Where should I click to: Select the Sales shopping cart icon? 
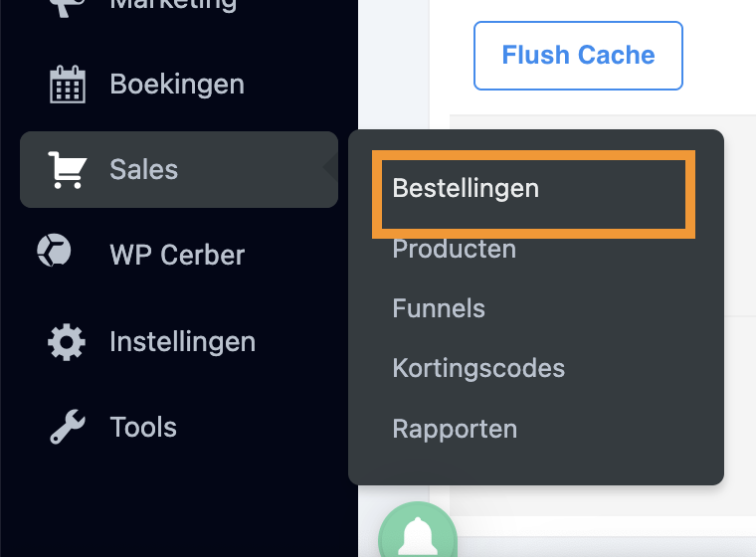[x=68, y=170]
